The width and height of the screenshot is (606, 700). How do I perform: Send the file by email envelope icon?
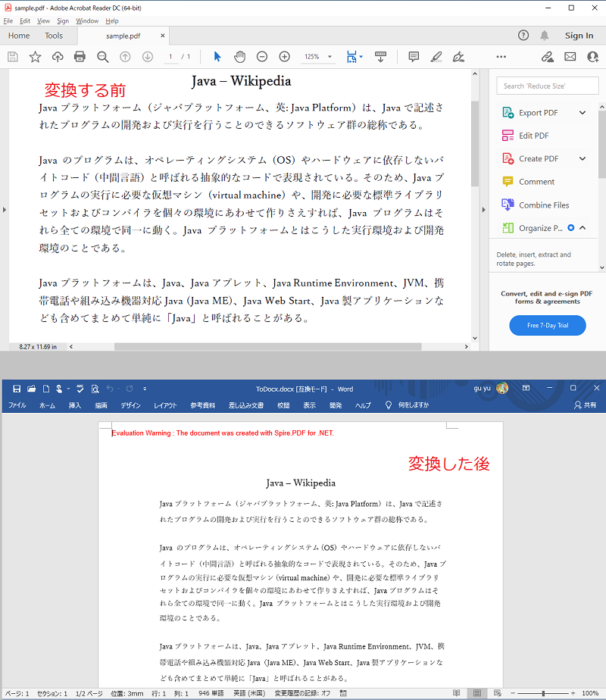coord(570,57)
